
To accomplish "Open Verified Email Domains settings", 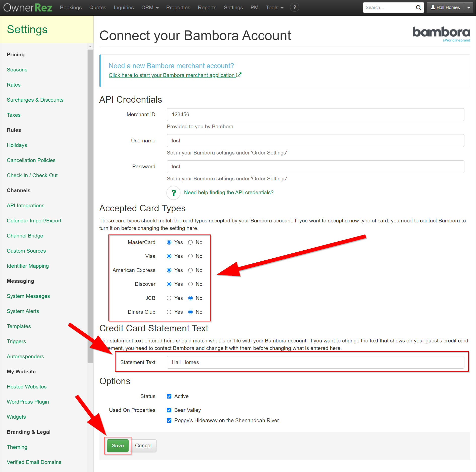I will coord(34,462).
